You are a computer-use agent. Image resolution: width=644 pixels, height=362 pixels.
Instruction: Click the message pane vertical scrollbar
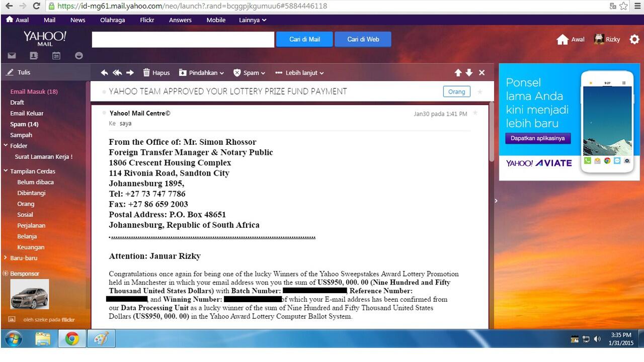point(492,132)
